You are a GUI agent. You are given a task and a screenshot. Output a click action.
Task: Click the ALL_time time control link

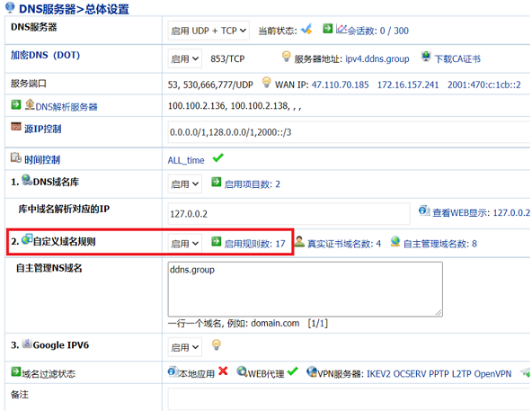click(186, 160)
